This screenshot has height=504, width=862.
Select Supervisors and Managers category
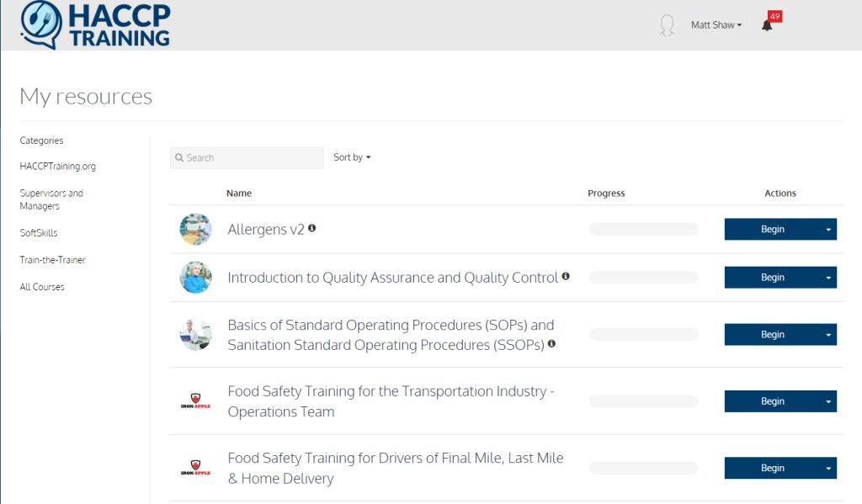tap(51, 199)
